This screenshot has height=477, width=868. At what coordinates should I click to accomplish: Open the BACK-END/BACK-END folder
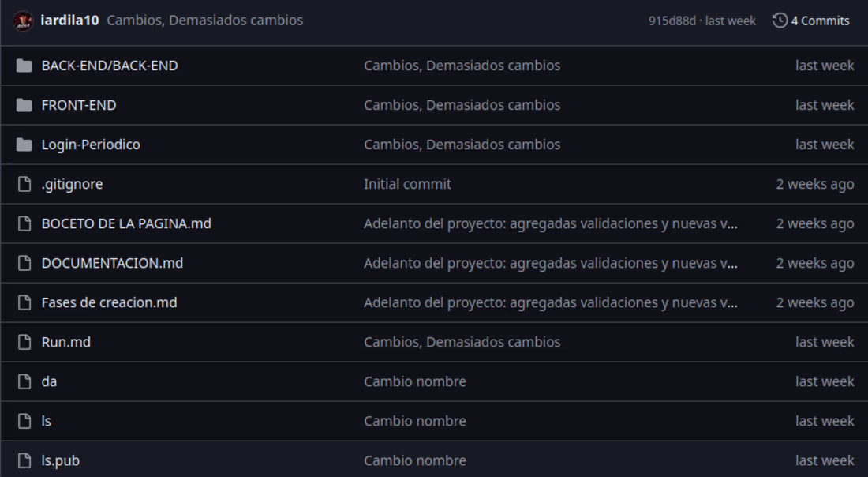pyautogui.click(x=110, y=66)
